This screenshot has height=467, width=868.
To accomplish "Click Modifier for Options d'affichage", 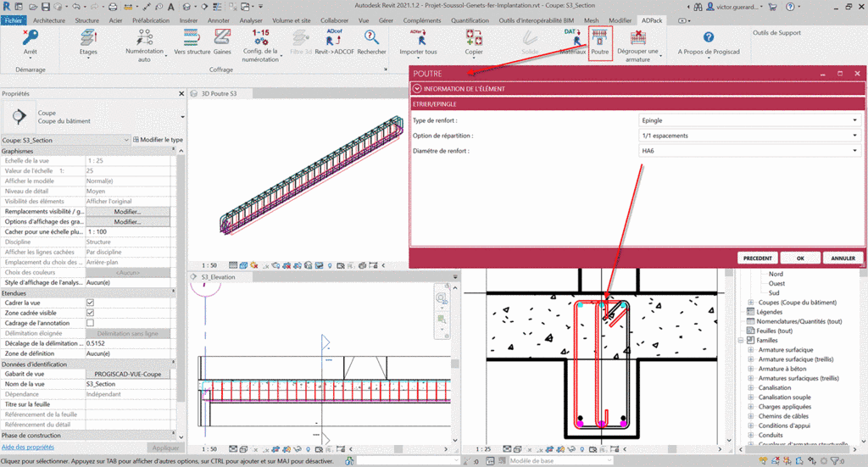I will [127, 221].
